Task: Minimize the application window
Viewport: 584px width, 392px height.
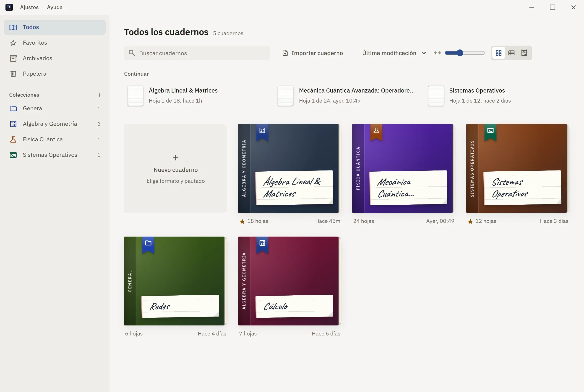Action: [x=532, y=7]
